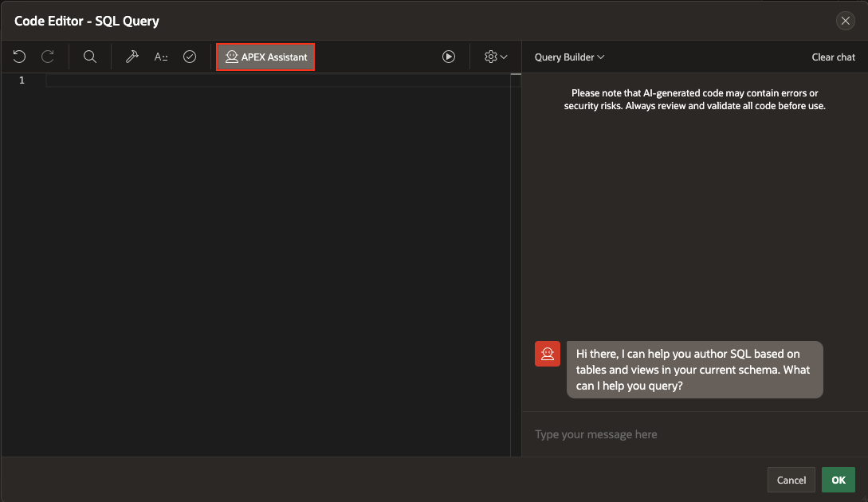The width and height of the screenshot is (868, 502).
Task: Click Cancel to dismiss the dialog
Action: 791,480
